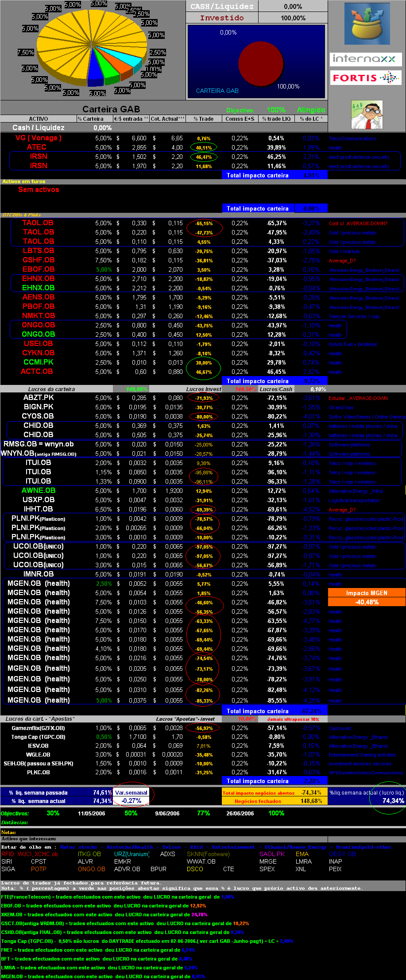Click the Lucros da carteira label

(51, 389)
